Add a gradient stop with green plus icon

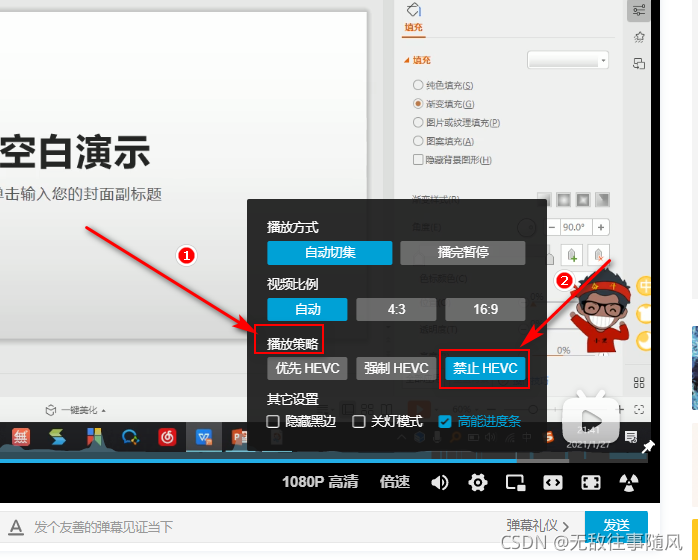point(572,255)
